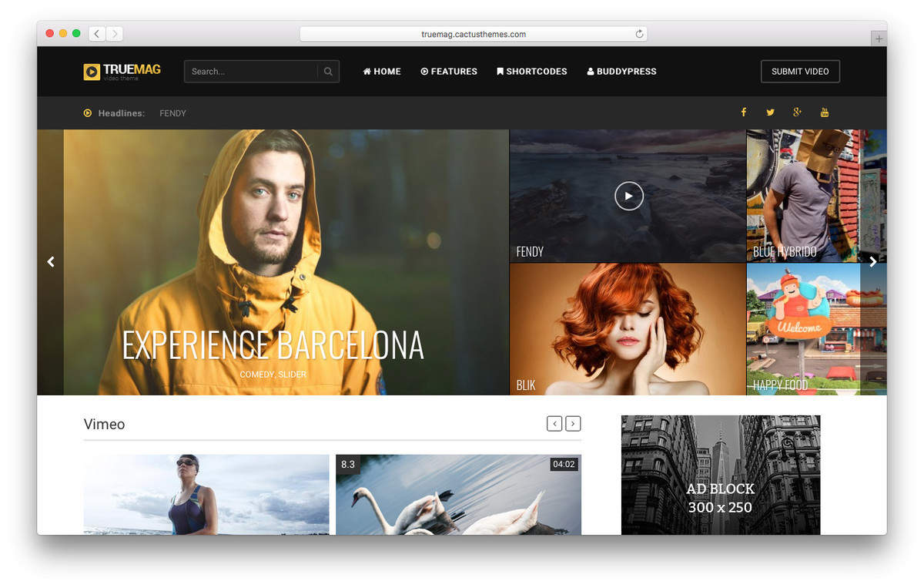Screen dimensions: 924x588
Task: Click the Headlines play circle icon
Action: (88, 113)
